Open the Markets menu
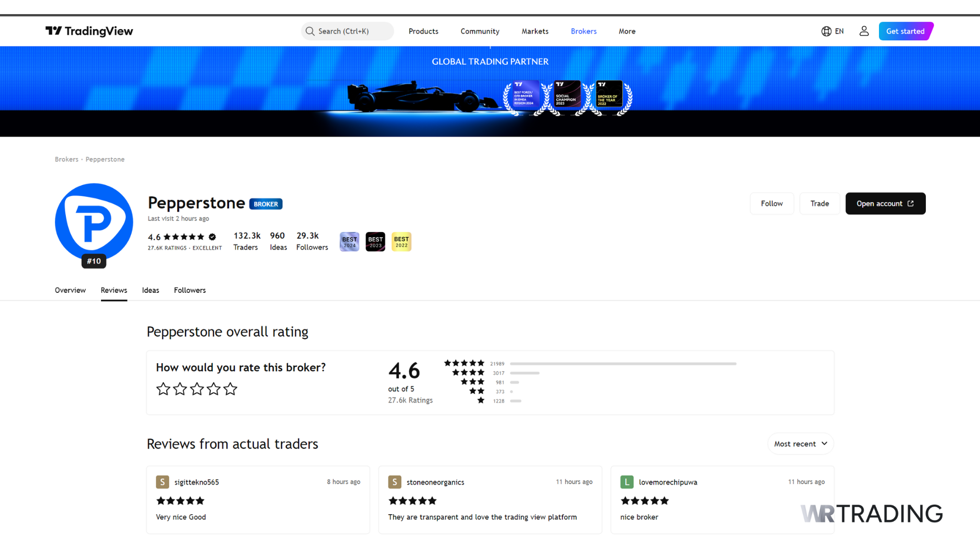The image size is (980, 551). coord(535,31)
